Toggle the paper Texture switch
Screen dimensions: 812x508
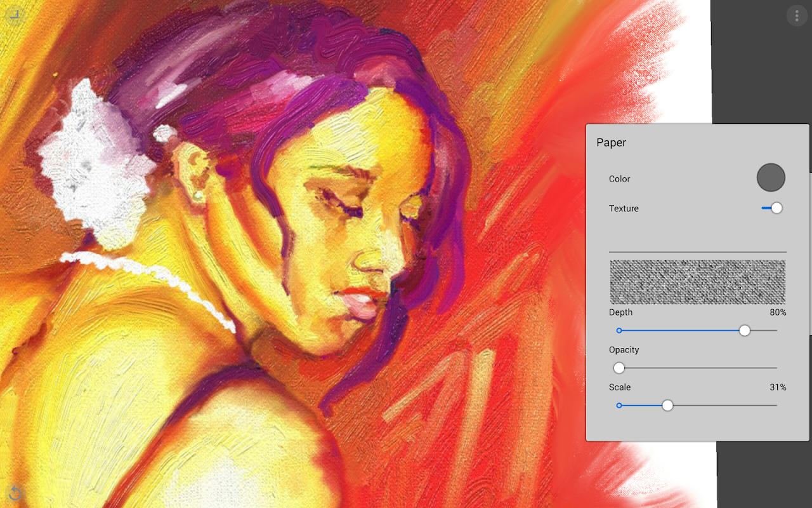[x=772, y=208]
